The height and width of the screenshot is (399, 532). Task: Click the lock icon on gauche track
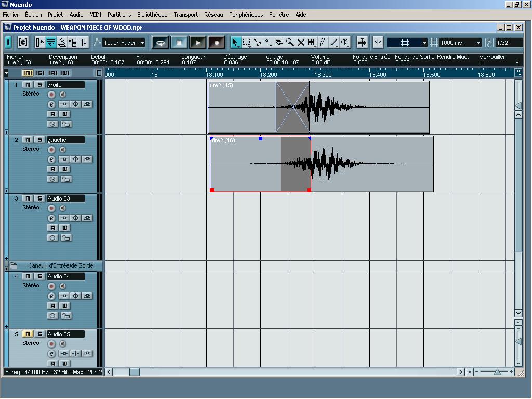click(x=65, y=179)
